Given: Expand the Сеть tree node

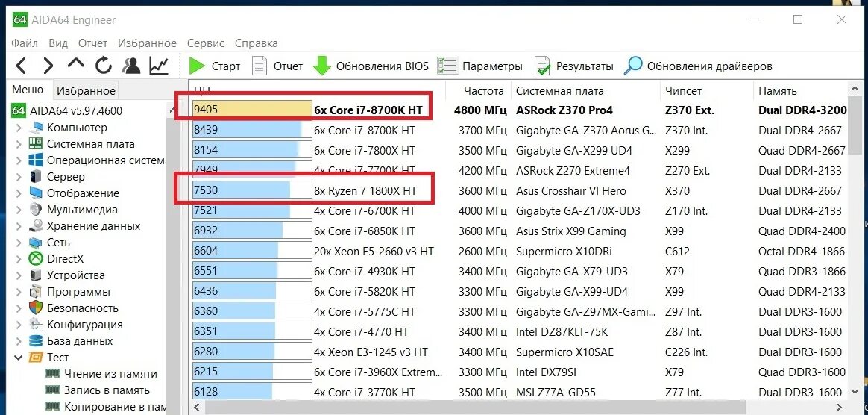Looking at the screenshot, I should pos(19,243).
